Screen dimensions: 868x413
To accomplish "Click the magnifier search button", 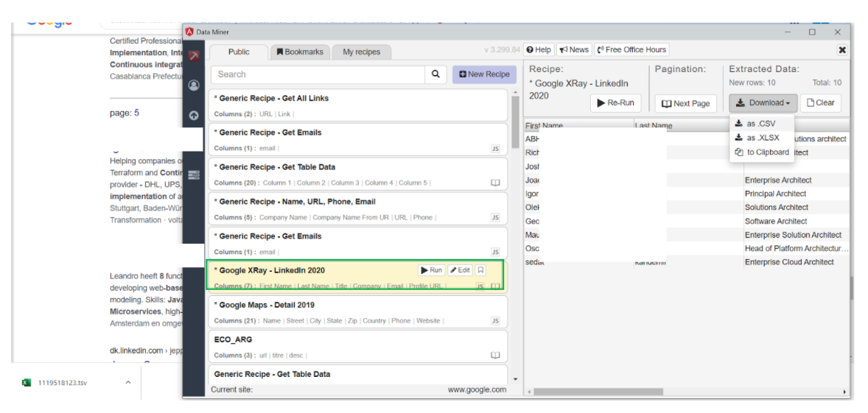I will point(435,74).
